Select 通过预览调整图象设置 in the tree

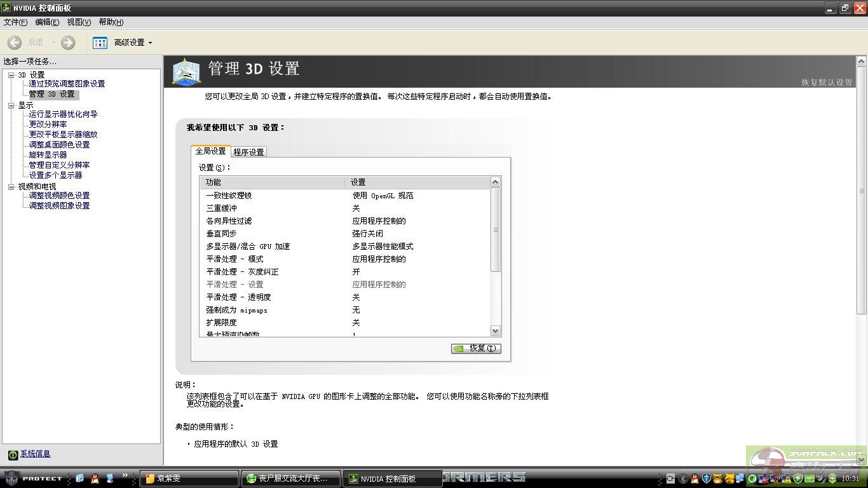(x=67, y=84)
